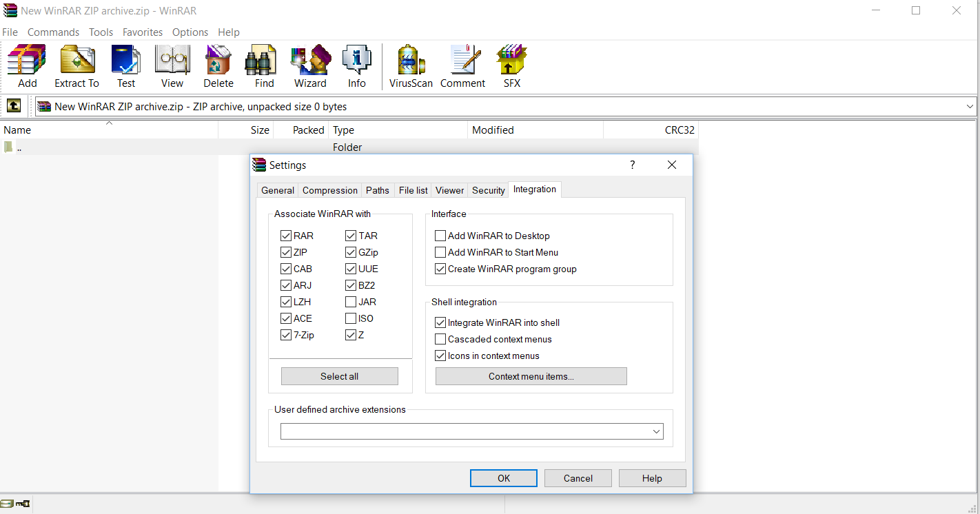This screenshot has height=514, width=980.
Task: Open the Options menu
Action: (x=190, y=32)
